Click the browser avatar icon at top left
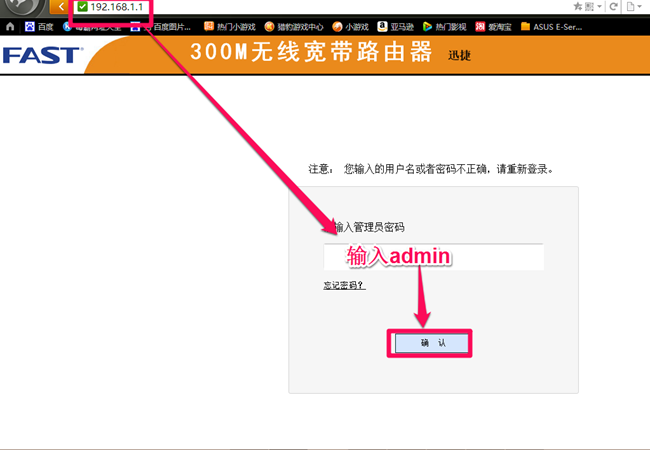Screen dimensions: 650x450 click(24, 6)
